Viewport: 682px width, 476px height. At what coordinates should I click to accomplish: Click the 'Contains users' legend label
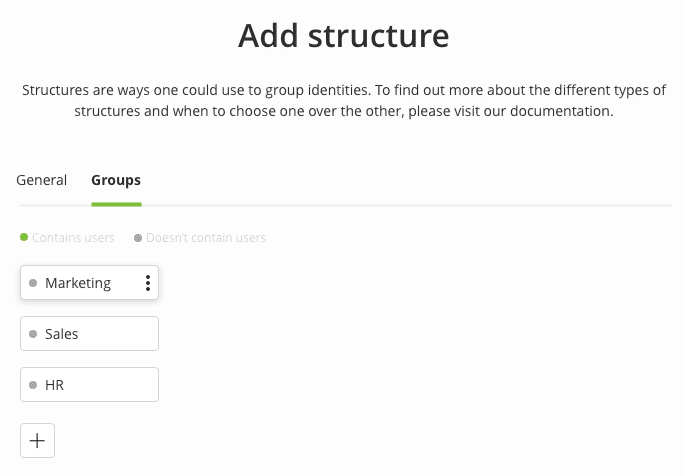tap(73, 238)
